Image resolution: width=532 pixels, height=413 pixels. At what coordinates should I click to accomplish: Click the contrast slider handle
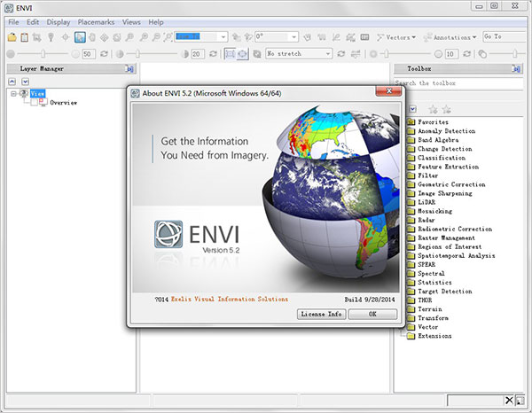[x=137, y=53]
